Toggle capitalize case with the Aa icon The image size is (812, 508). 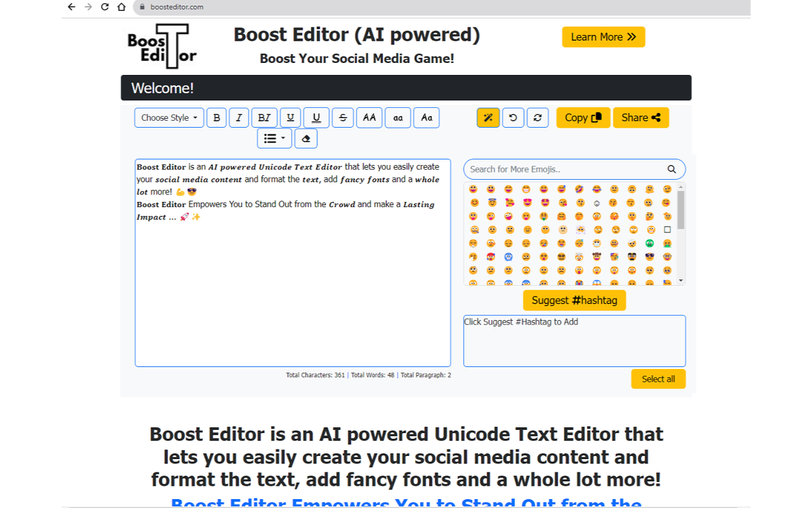pyautogui.click(x=426, y=117)
